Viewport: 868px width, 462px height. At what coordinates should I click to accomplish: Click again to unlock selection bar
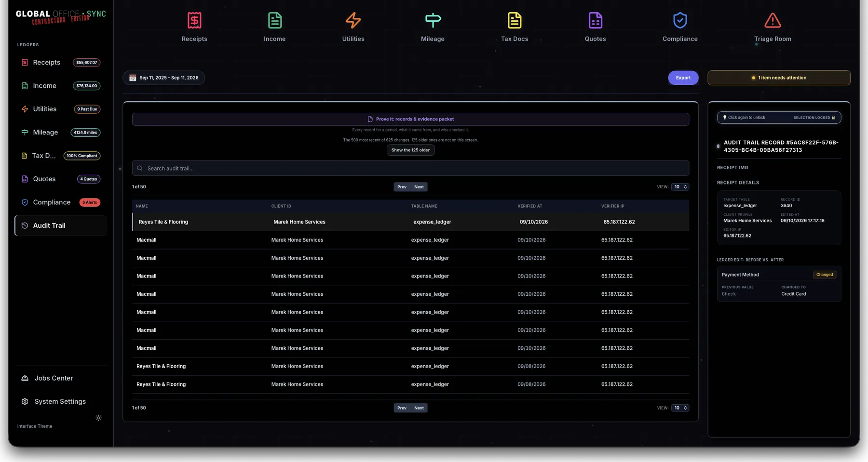779,118
